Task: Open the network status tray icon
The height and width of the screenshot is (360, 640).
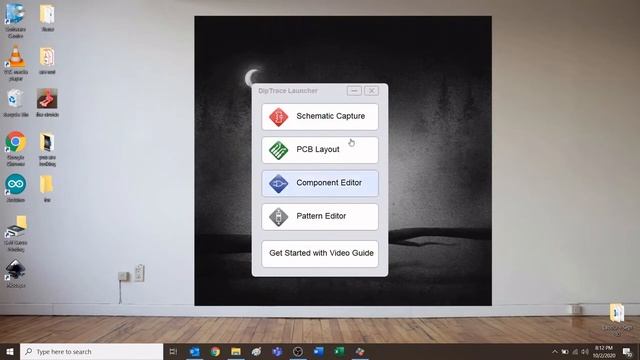Action: pyautogui.click(x=575, y=351)
